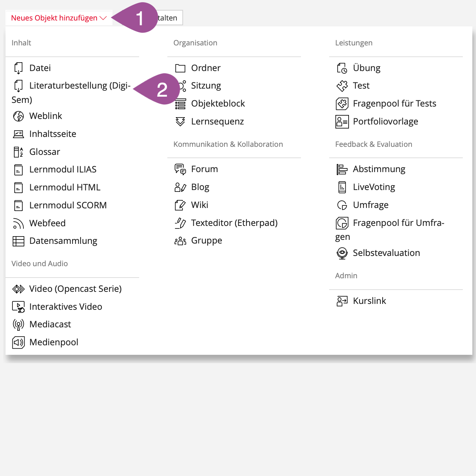
Task: Click the Mediacast broadcast icon
Action: coord(18,324)
